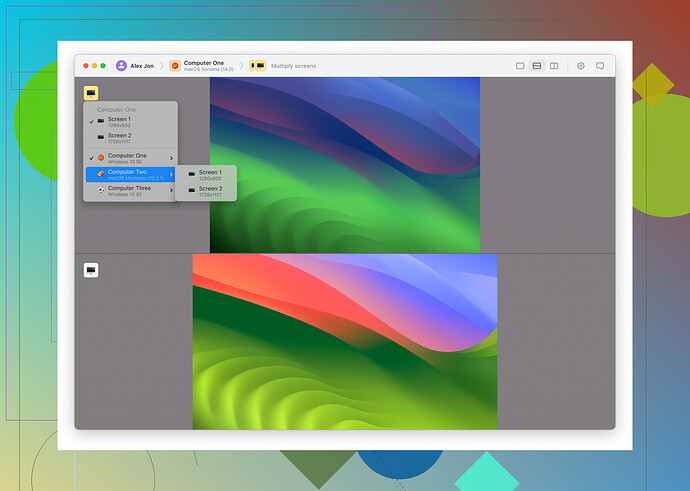Screen dimensions: 690x491
Task: Click the Multiply screens breadcrumb label
Action: tap(293, 66)
